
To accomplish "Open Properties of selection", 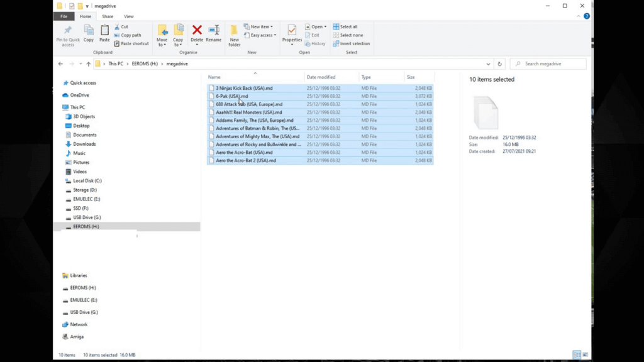I will [x=292, y=34].
